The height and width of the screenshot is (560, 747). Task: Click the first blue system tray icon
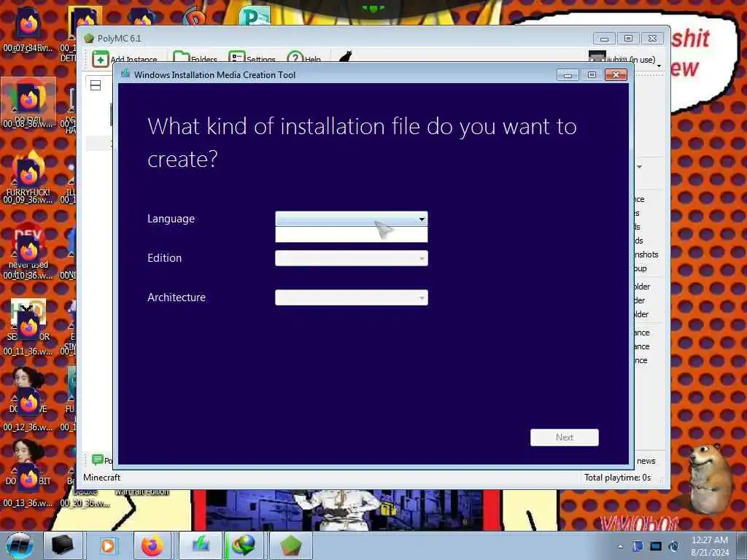click(x=638, y=546)
